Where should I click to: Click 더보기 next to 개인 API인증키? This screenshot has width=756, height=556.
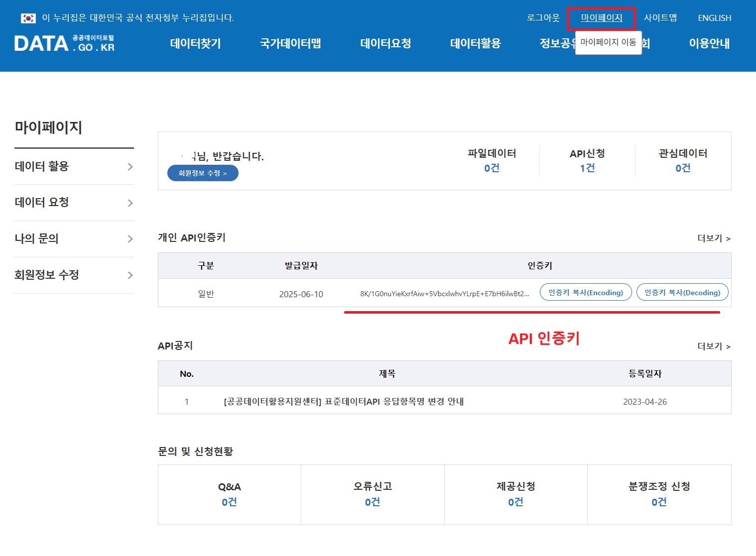[714, 238]
